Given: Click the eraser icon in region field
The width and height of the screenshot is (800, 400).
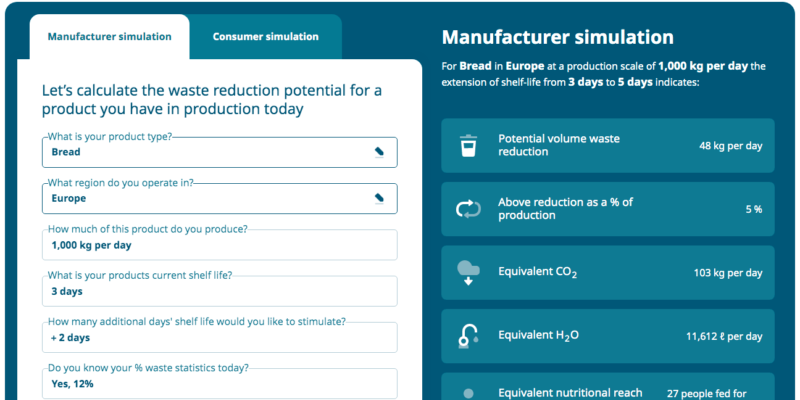Looking at the screenshot, I should (379, 198).
